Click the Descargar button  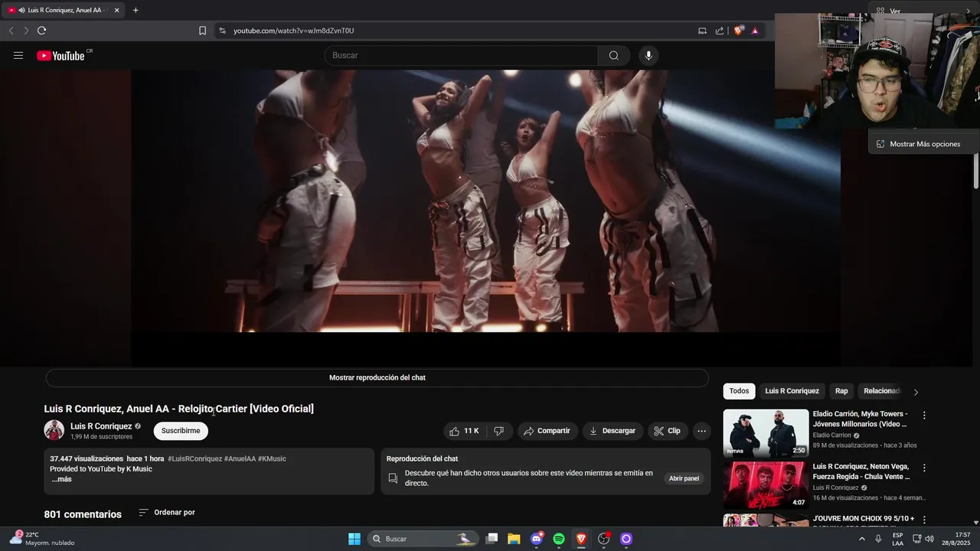click(x=612, y=431)
